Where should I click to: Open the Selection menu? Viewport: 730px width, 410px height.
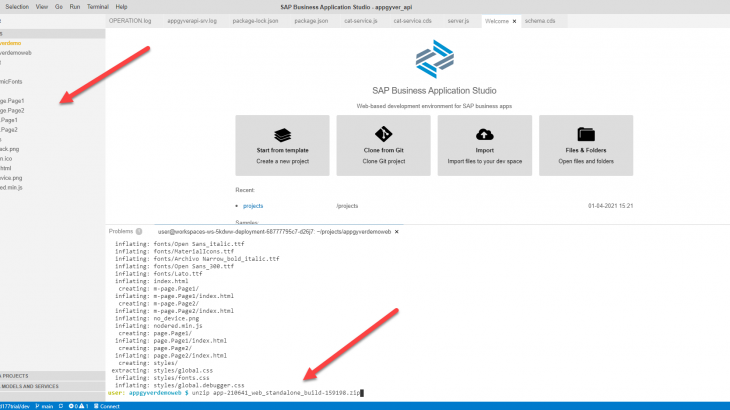click(x=17, y=7)
